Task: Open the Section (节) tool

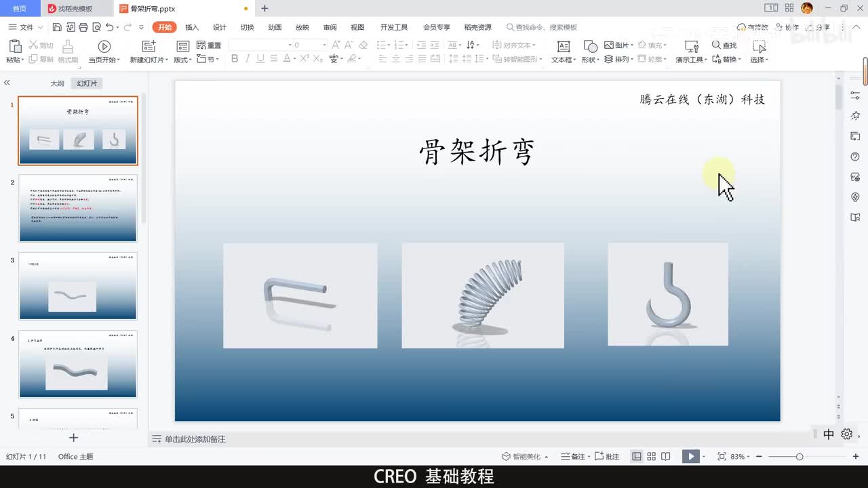Action: [x=208, y=59]
